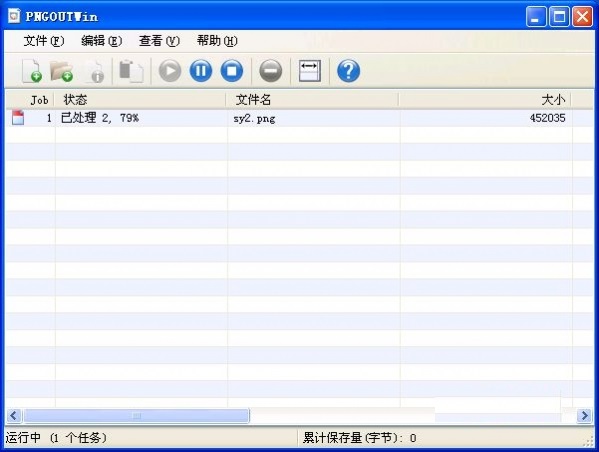
Task: Select the sy2.png job row
Action: point(299,118)
